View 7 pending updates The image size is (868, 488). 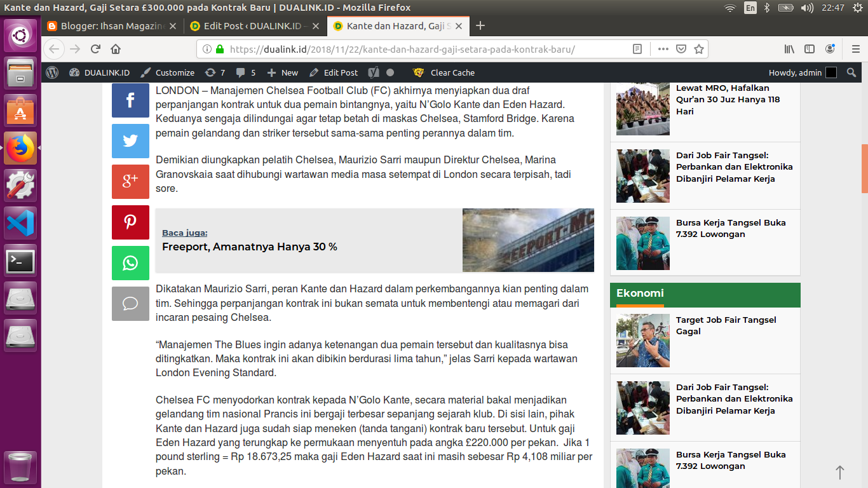click(215, 72)
